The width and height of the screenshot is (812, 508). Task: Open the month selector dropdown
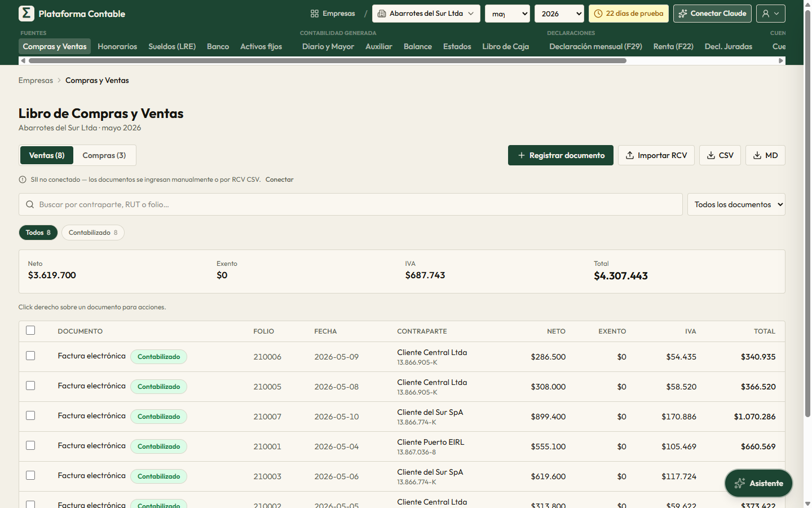(507, 14)
